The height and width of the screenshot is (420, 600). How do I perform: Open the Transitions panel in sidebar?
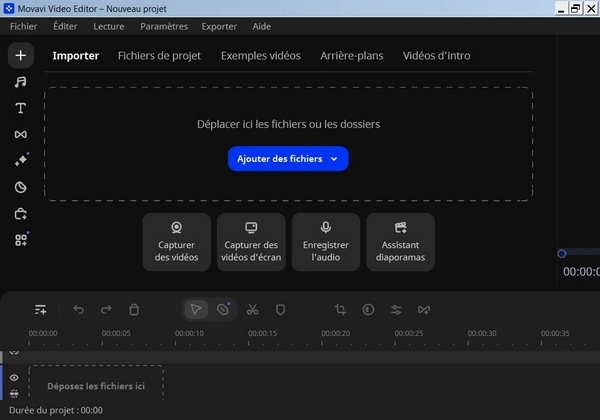coord(20,134)
